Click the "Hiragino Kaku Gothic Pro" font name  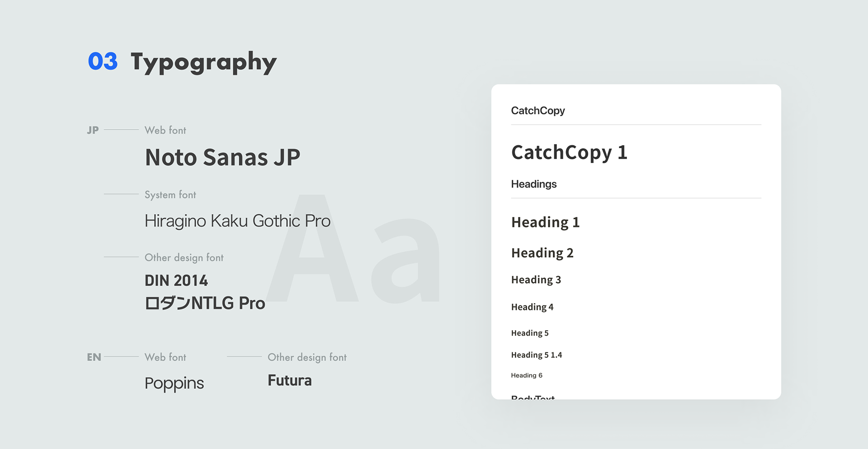click(x=237, y=221)
